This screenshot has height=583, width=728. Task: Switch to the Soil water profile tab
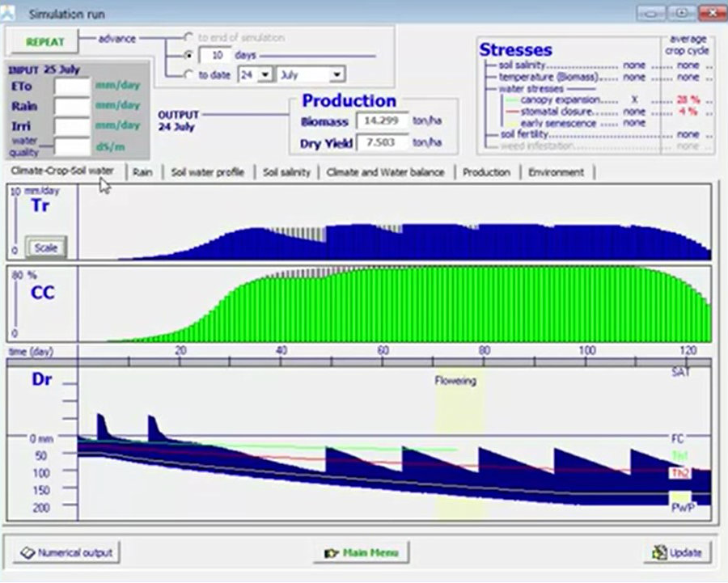click(207, 172)
